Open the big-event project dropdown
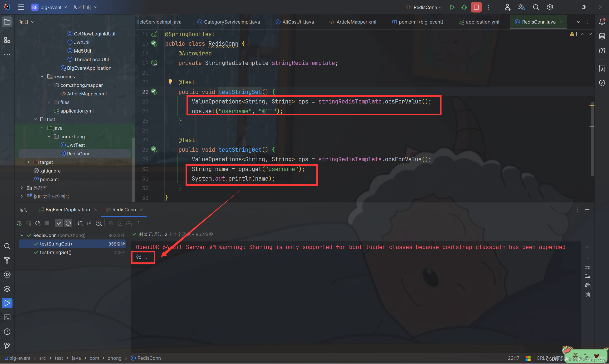The image size is (609, 364). (x=49, y=7)
